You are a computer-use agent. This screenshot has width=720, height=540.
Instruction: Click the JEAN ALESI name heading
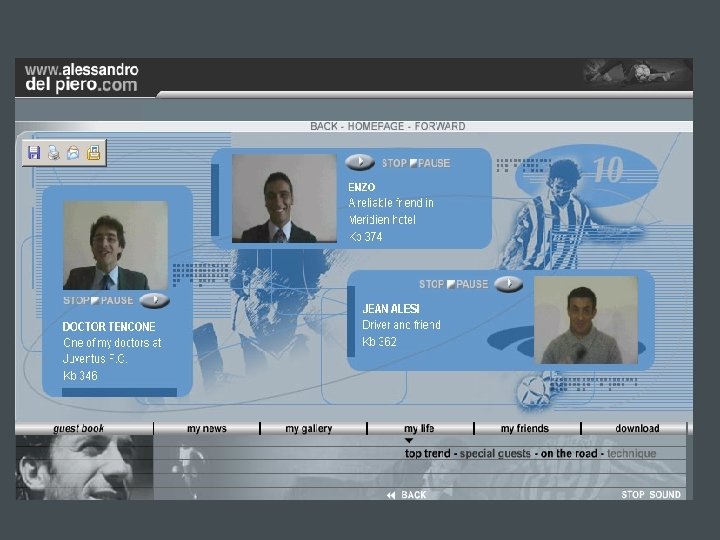point(391,309)
